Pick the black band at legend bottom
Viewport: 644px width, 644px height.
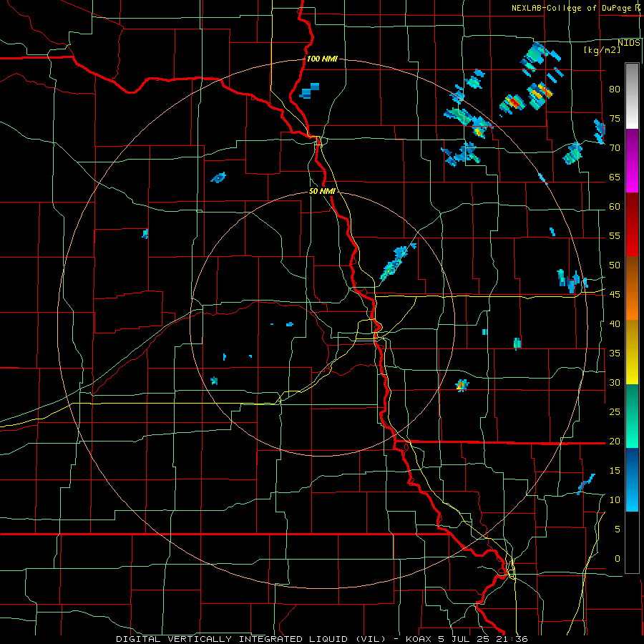632,542
